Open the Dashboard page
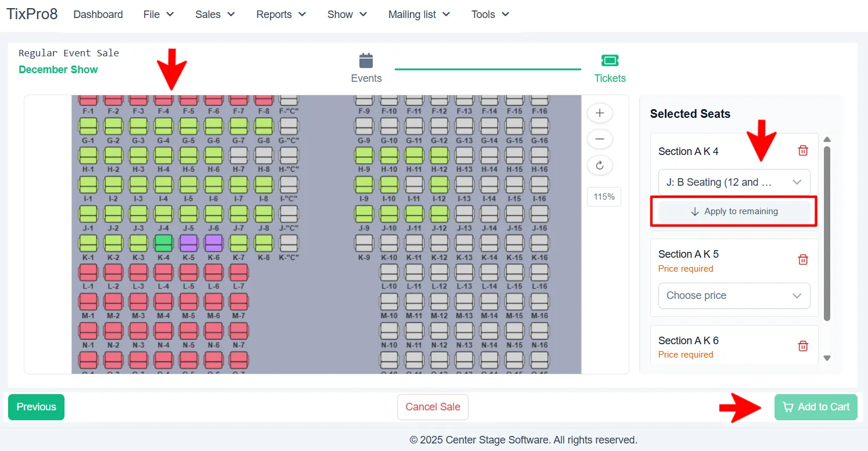The width and height of the screenshot is (868, 451). [x=98, y=15]
